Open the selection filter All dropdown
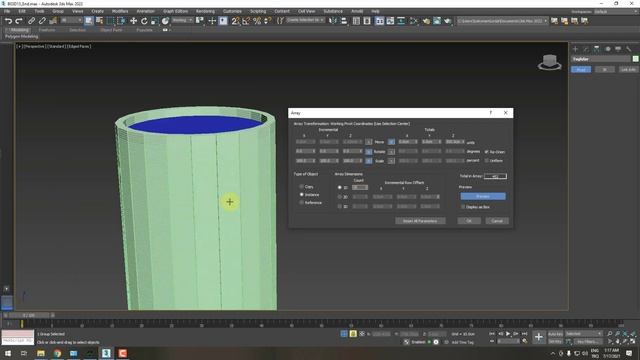Image resolution: width=640 pixels, height=360 pixels. pyautogui.click(x=71, y=20)
